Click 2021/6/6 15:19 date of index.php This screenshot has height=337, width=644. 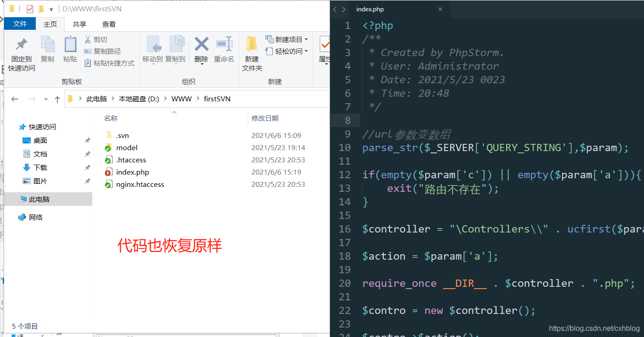(276, 172)
